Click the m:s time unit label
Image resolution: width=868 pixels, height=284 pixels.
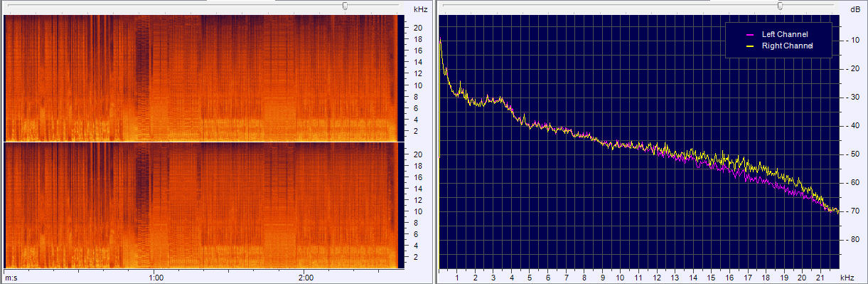(x=11, y=277)
